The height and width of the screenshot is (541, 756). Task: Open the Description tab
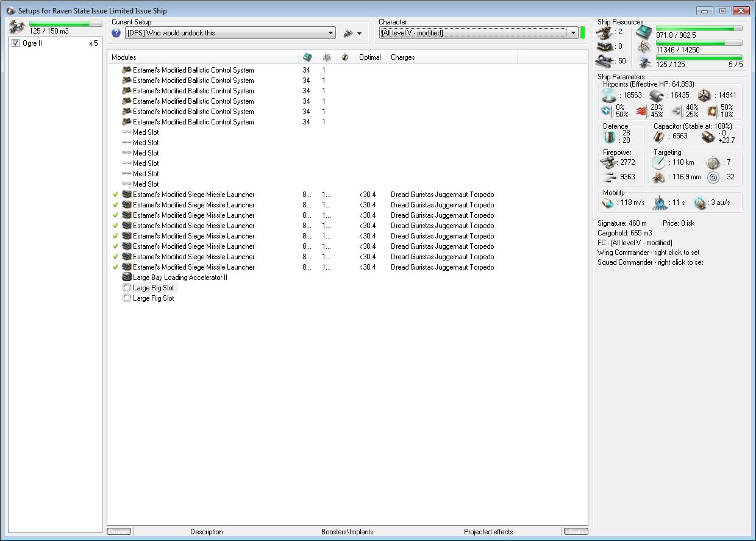click(x=207, y=532)
